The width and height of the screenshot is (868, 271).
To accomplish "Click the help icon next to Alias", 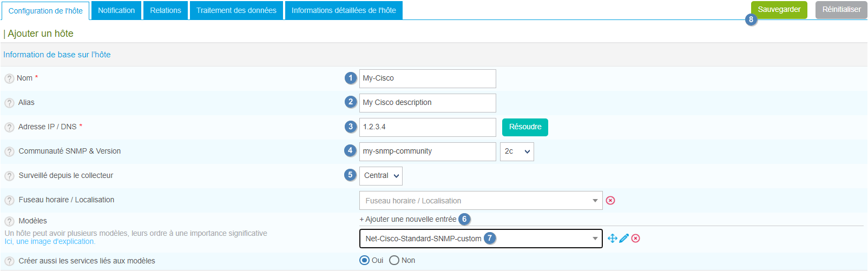I will tap(9, 103).
